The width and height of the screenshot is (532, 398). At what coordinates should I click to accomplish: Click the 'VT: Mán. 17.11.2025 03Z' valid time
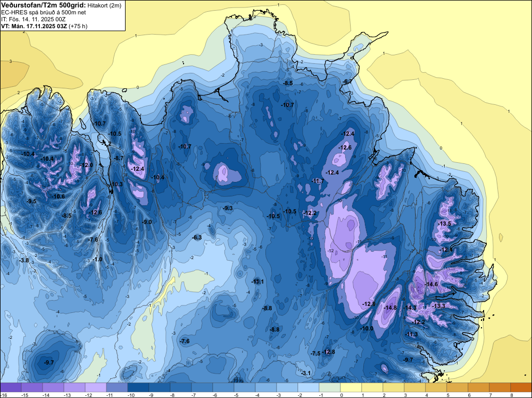(x=34, y=26)
